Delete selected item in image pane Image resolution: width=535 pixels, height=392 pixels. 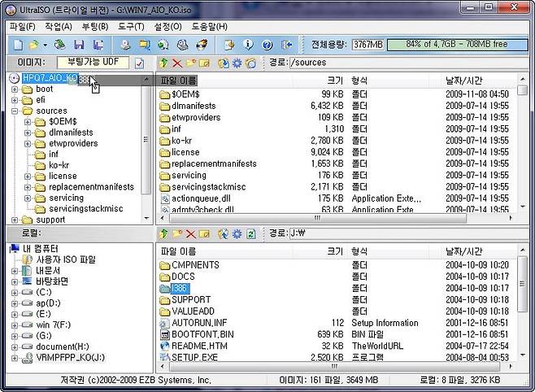177,63
